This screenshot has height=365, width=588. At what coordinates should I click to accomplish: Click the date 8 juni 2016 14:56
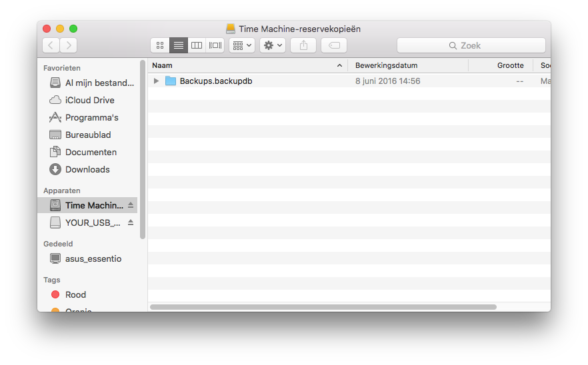(388, 81)
